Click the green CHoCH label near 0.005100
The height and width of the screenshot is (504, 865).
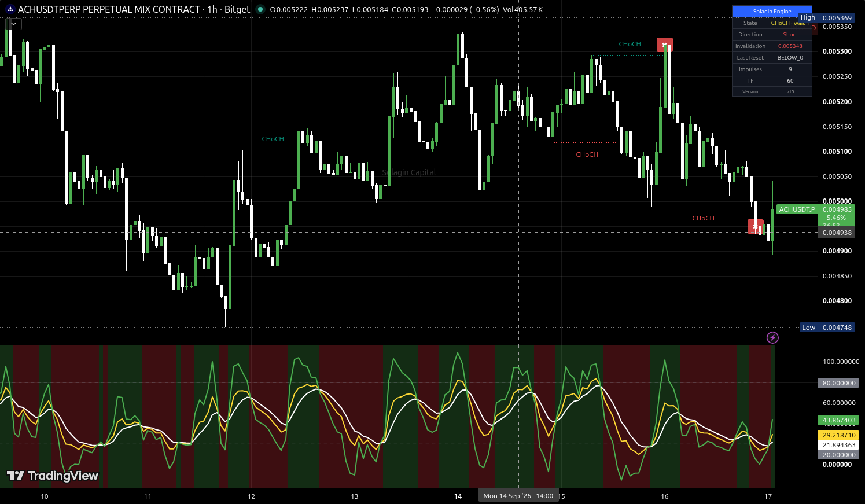(x=273, y=139)
